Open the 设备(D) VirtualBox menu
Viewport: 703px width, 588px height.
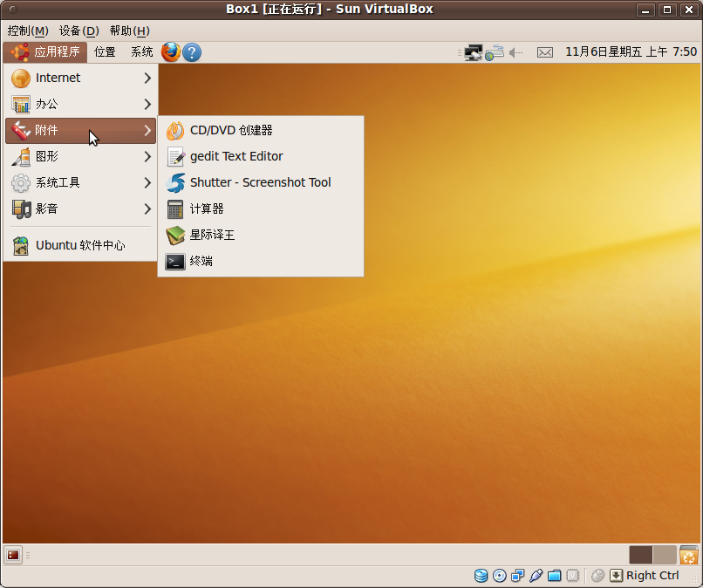coord(78,31)
